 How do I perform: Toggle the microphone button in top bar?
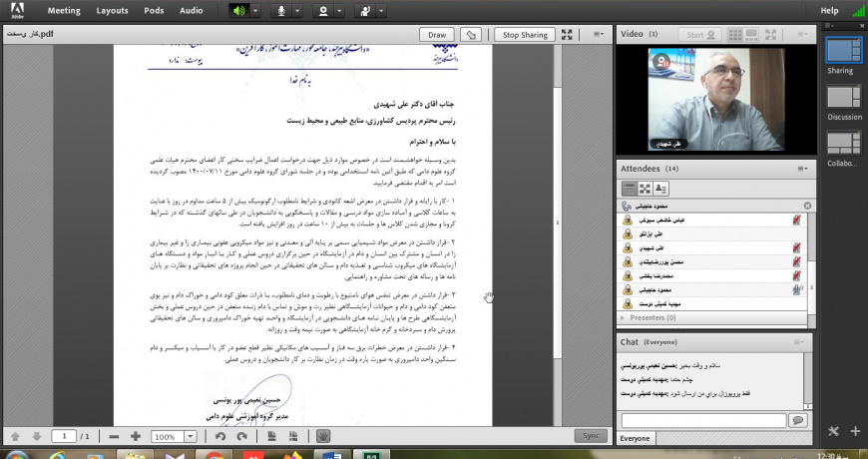281,11
